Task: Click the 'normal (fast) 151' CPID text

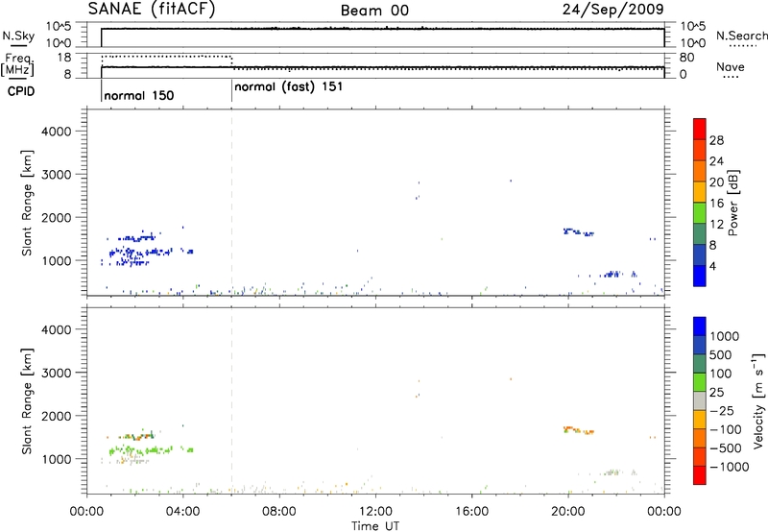Action: coord(289,87)
